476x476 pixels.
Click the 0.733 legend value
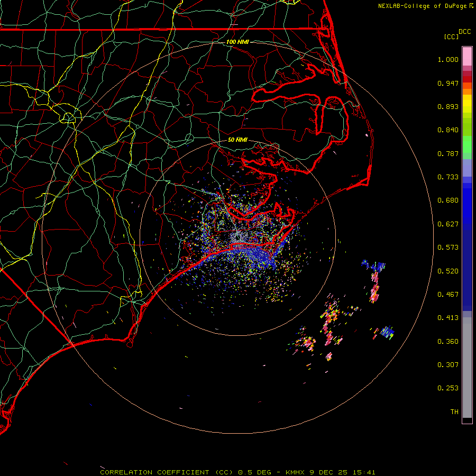448,177
